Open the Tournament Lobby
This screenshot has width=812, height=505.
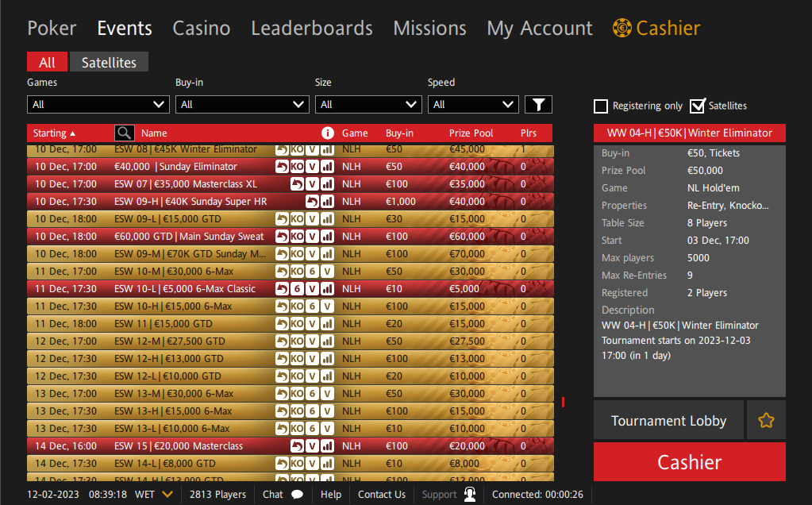668,420
